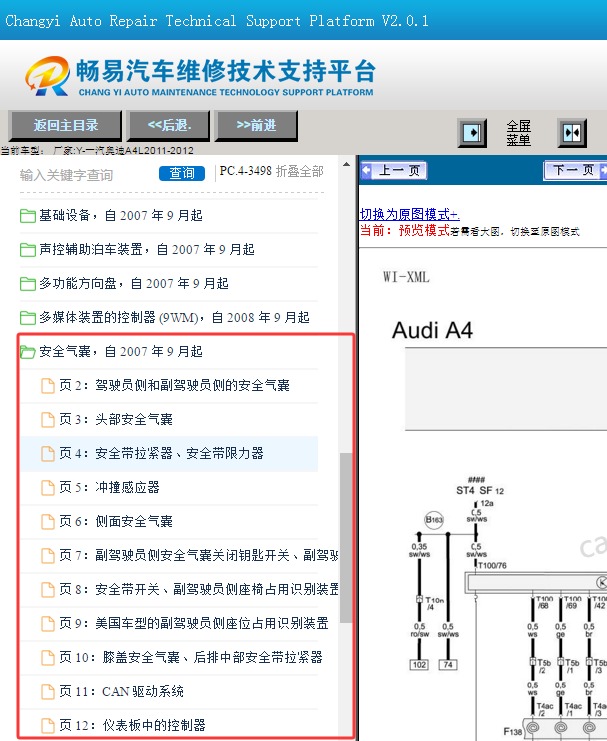Click the 查询 search button
This screenshot has height=741, width=607.
point(182,173)
